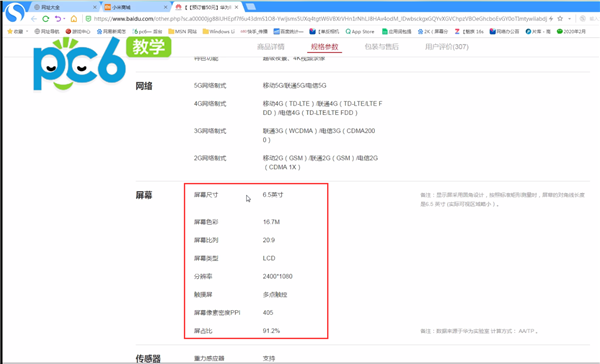The image size is (600, 364).
Task: Open the App Store bookmark
Action: tap(360, 31)
